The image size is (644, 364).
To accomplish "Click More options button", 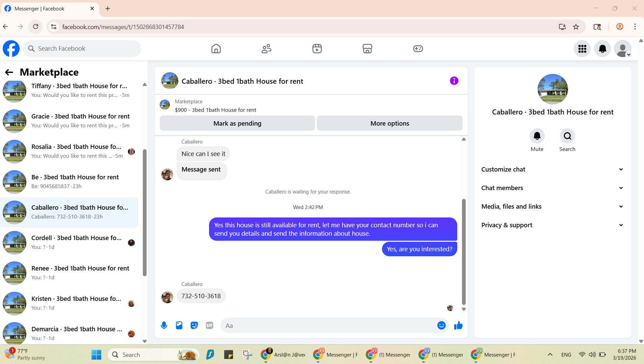I will (x=390, y=123).
